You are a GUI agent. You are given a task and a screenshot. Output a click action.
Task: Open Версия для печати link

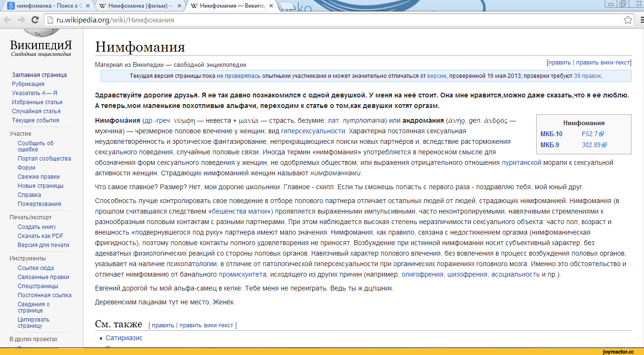43,245
